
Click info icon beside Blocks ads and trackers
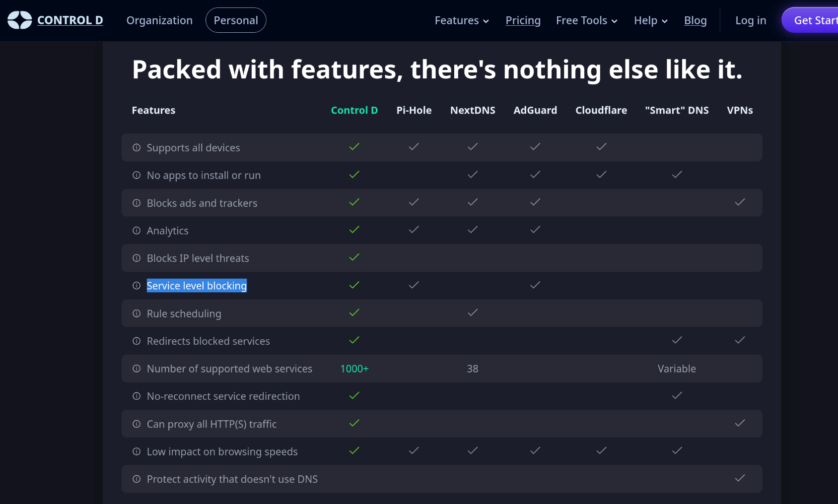(x=137, y=203)
